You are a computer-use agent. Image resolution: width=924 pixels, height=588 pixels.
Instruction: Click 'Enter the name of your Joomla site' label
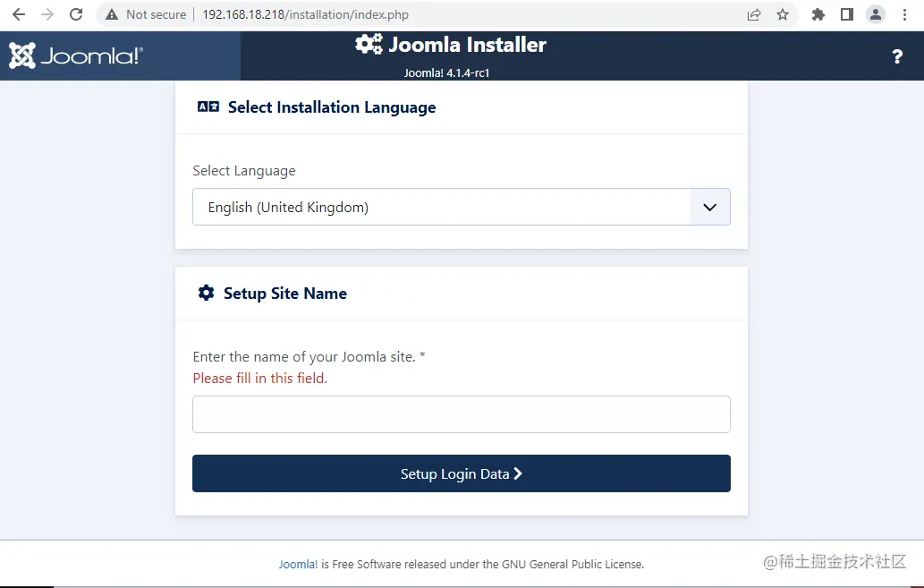[309, 357]
